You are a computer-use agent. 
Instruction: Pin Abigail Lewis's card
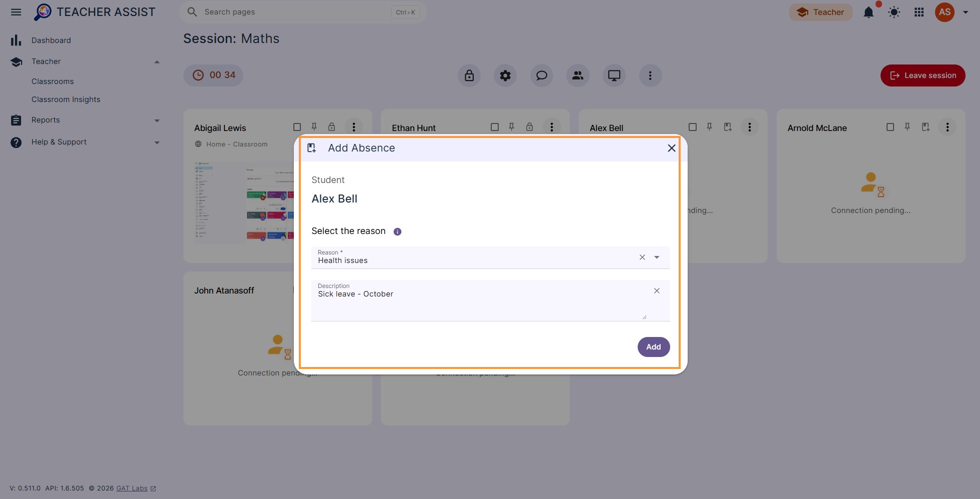pyautogui.click(x=314, y=127)
